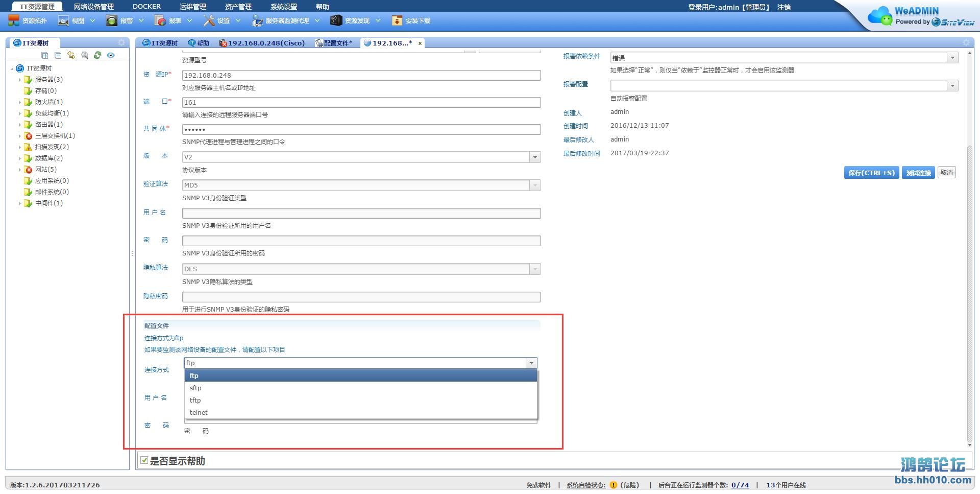Click the collapse-all icon in the tree toolbar
This screenshot has height=494, width=980.
tap(58, 55)
